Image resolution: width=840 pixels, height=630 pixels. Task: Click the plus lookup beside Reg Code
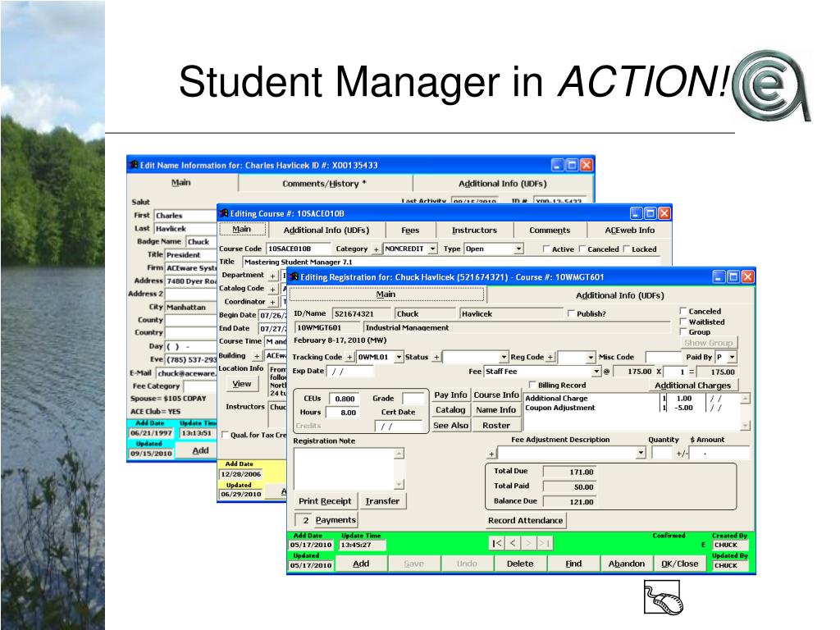click(550, 358)
